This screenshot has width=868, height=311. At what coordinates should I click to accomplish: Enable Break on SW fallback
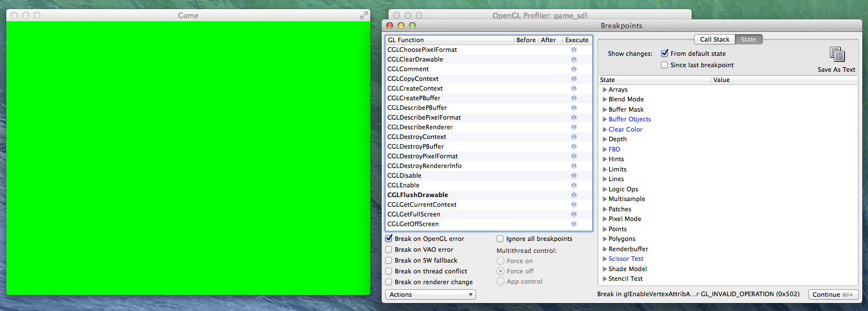(389, 260)
